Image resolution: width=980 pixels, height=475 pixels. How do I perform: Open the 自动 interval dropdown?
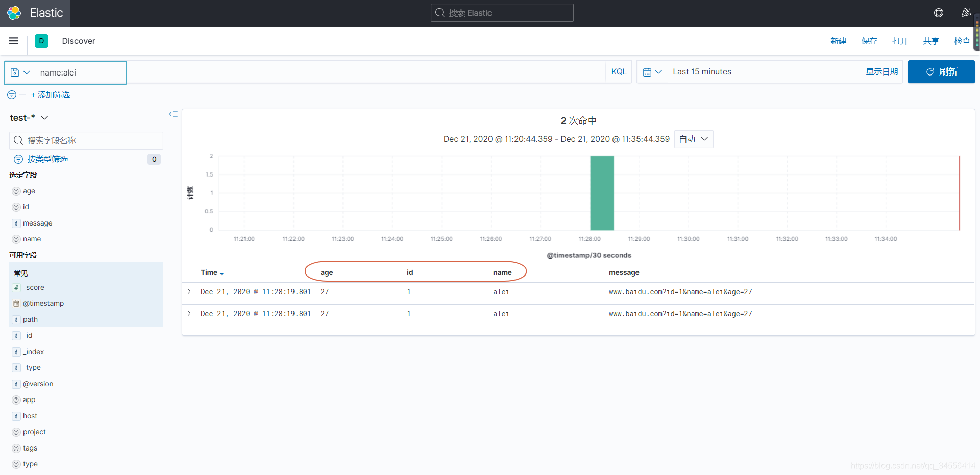[x=694, y=139]
